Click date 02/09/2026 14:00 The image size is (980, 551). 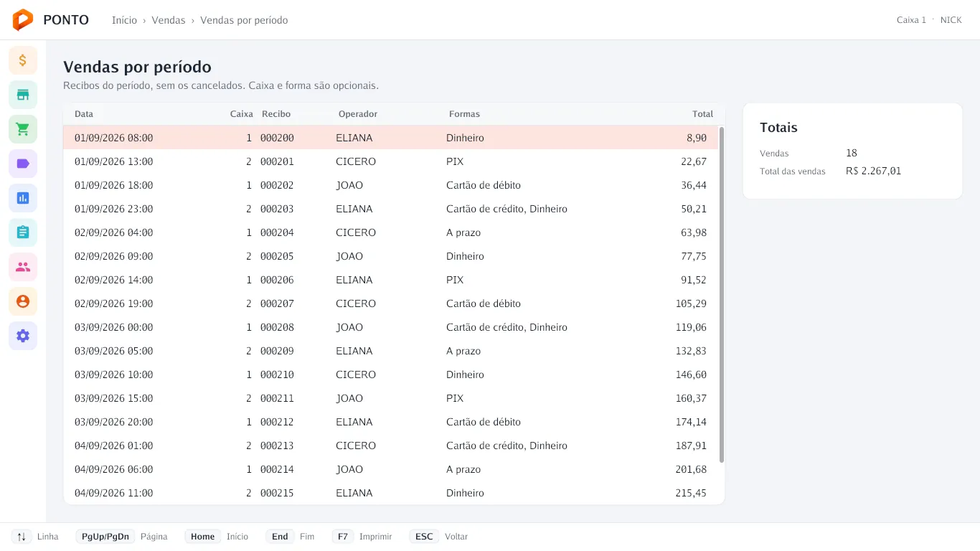[113, 280]
